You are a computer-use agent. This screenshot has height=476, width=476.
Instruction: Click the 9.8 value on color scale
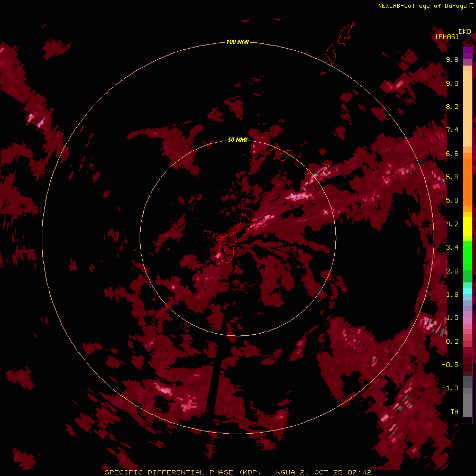(452, 60)
